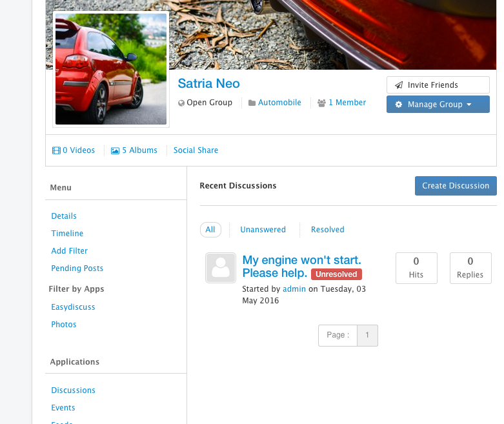Show Resolved discussions filter
The width and height of the screenshot is (504, 424).
tap(327, 230)
